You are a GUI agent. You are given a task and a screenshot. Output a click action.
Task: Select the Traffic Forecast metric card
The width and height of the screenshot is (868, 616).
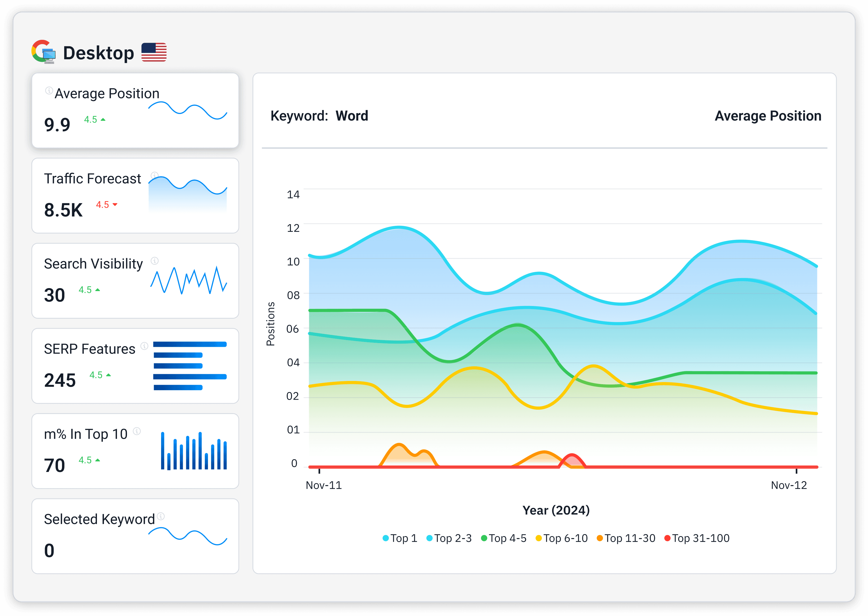point(135,196)
